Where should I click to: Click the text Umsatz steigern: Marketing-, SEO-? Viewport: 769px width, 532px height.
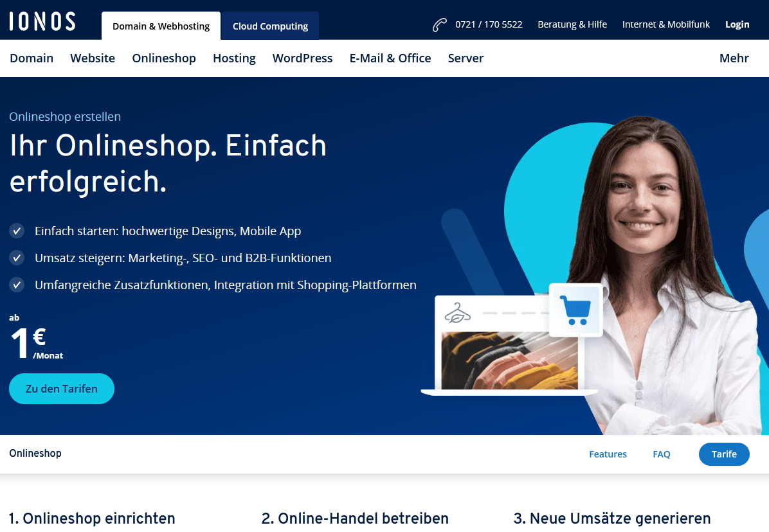pos(183,258)
